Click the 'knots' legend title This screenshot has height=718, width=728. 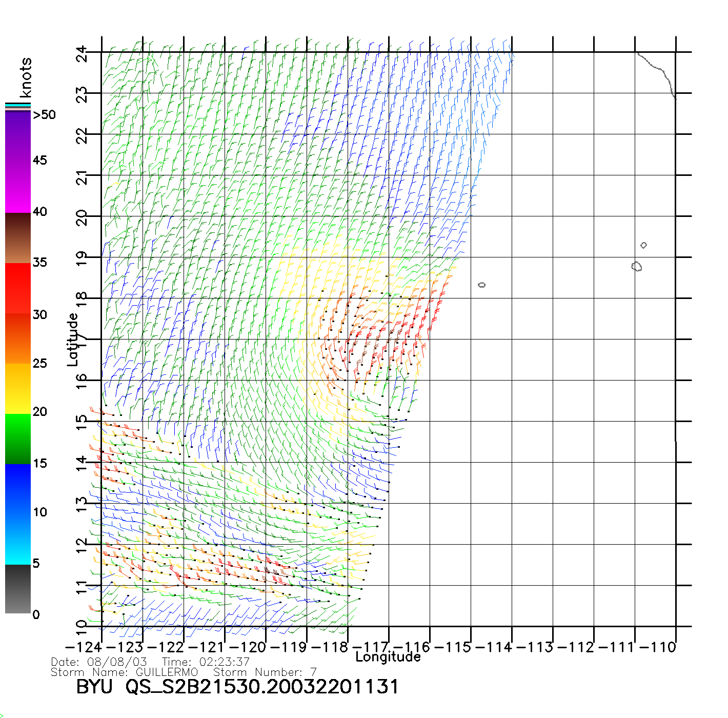click(x=26, y=77)
